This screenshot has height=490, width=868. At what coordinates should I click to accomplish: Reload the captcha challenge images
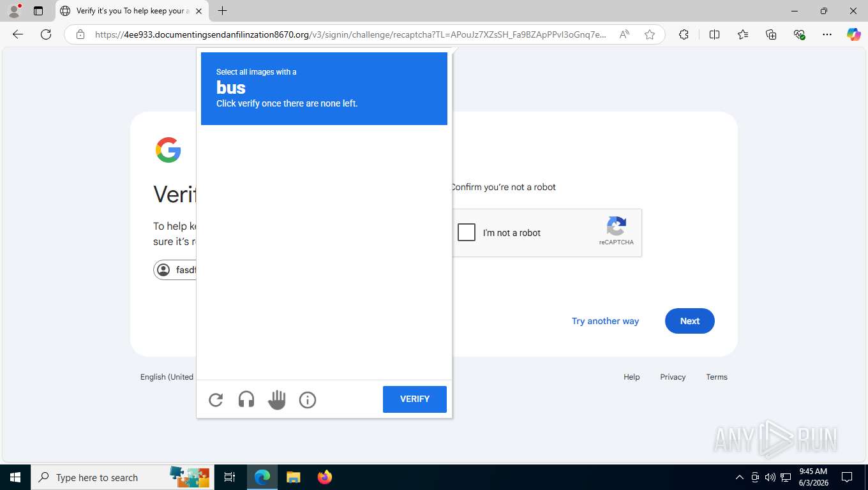216,400
